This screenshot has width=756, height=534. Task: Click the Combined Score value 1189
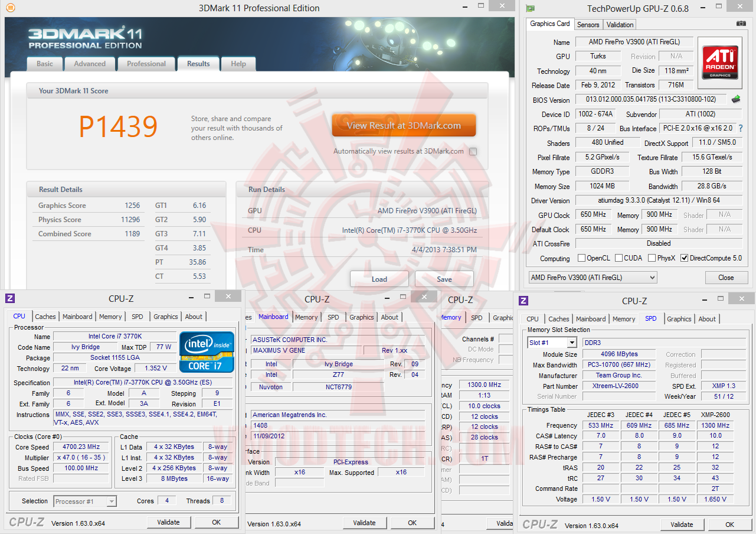point(132,234)
